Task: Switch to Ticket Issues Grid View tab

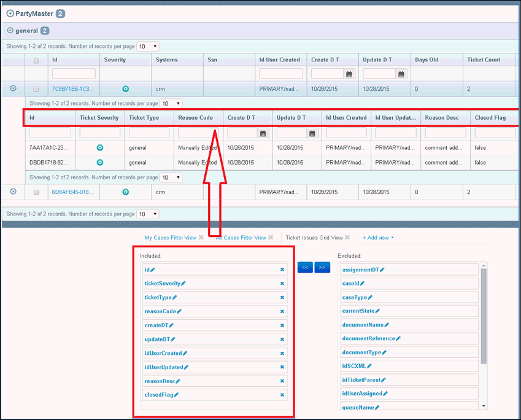Action: [314, 238]
